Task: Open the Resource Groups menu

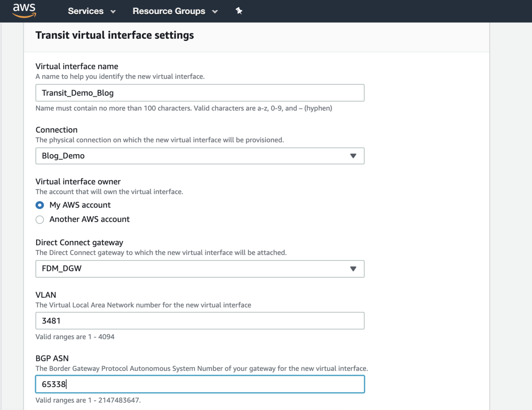Action: (x=169, y=11)
